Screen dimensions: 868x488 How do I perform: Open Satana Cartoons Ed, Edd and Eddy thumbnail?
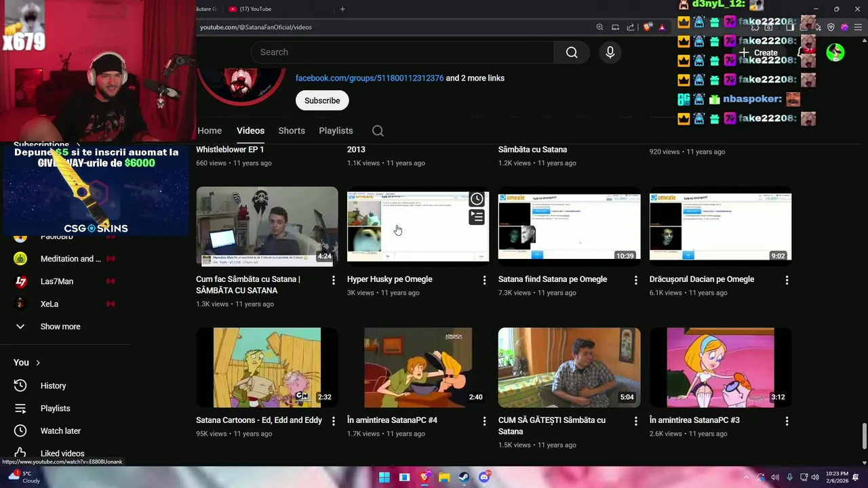[267, 368]
